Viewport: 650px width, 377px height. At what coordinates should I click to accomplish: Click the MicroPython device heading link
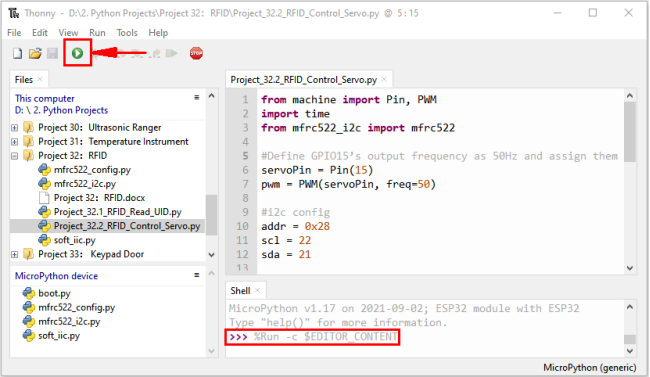click(x=56, y=276)
